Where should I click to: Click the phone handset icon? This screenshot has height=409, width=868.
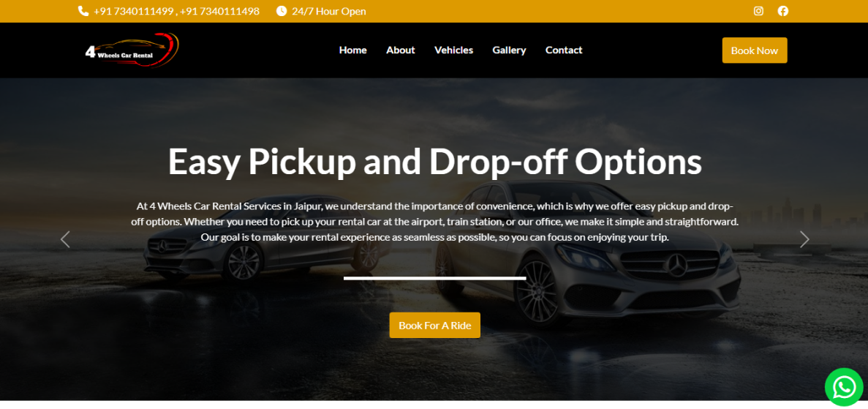point(83,11)
